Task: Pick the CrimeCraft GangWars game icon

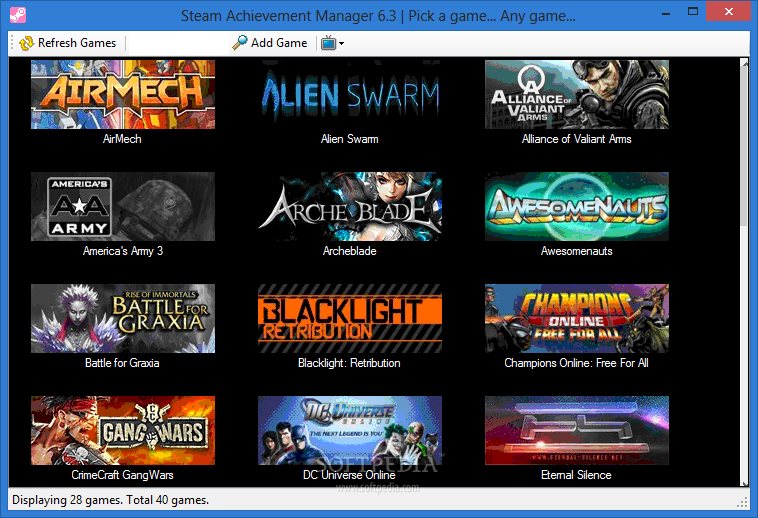Action: coord(122,430)
